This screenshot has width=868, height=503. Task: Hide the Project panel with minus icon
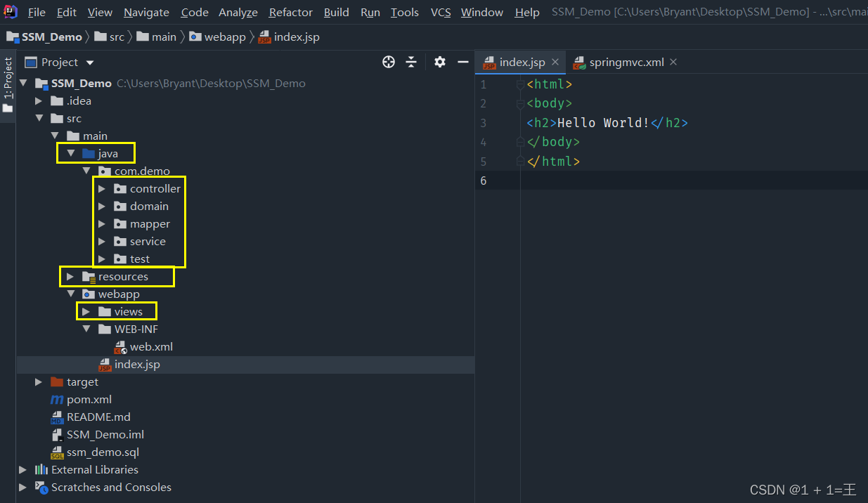coord(462,62)
